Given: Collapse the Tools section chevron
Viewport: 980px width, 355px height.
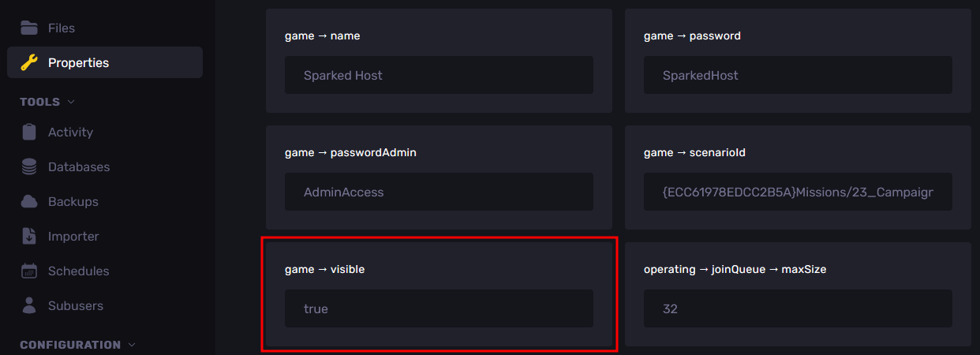Looking at the screenshot, I should coord(71,102).
